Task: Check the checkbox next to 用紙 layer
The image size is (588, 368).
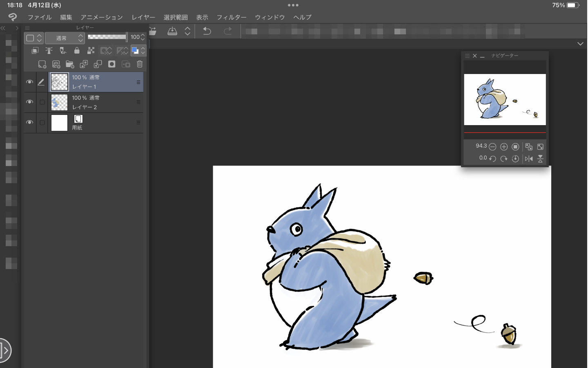Action: point(42,122)
